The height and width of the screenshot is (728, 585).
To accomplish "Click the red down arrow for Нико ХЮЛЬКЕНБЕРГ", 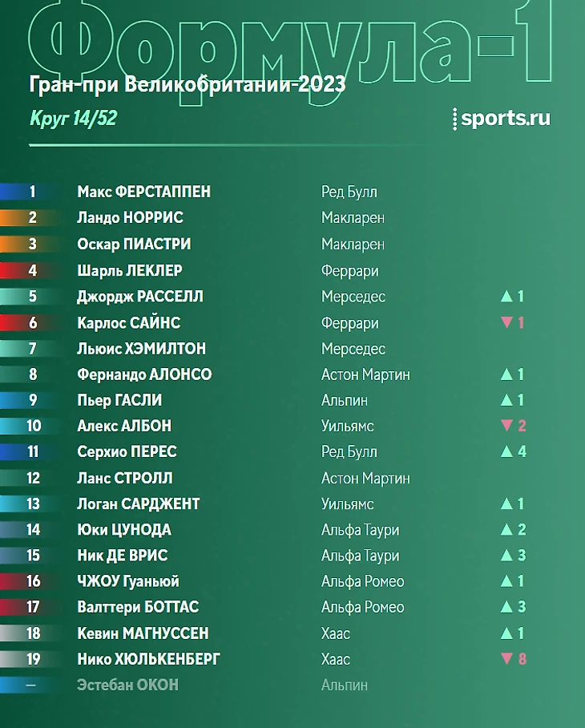I will (506, 659).
